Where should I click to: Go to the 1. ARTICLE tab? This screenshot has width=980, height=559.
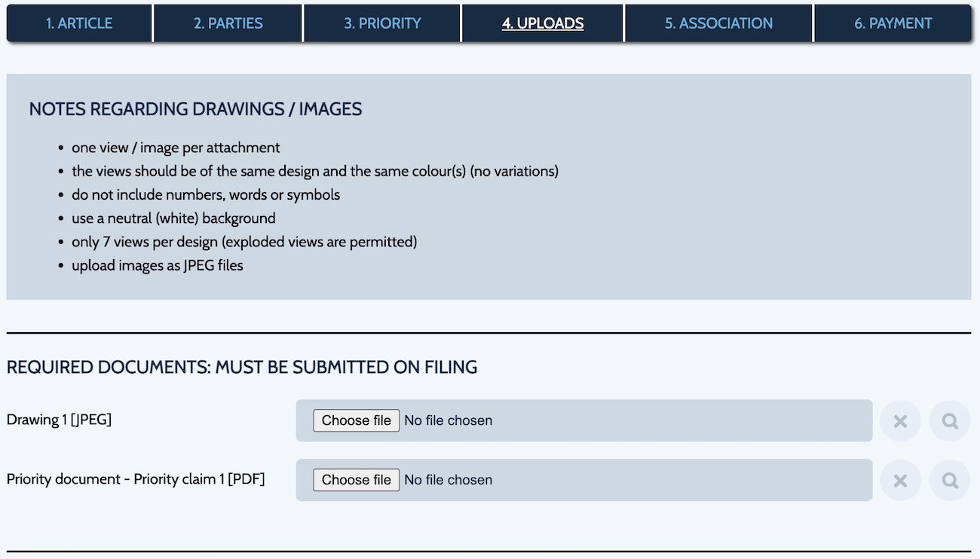click(79, 23)
